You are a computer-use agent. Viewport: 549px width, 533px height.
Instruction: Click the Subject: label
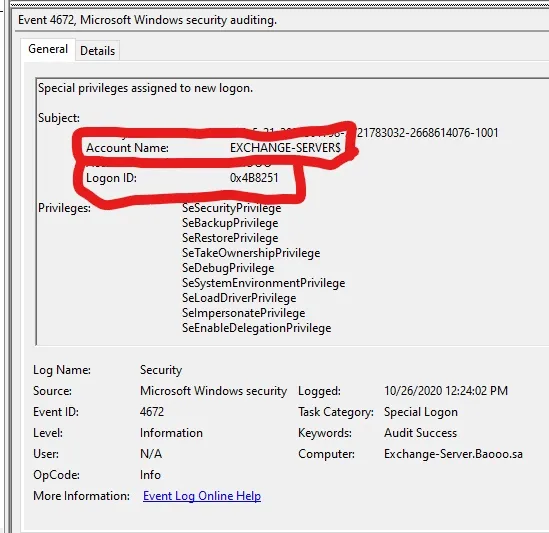[59, 118]
